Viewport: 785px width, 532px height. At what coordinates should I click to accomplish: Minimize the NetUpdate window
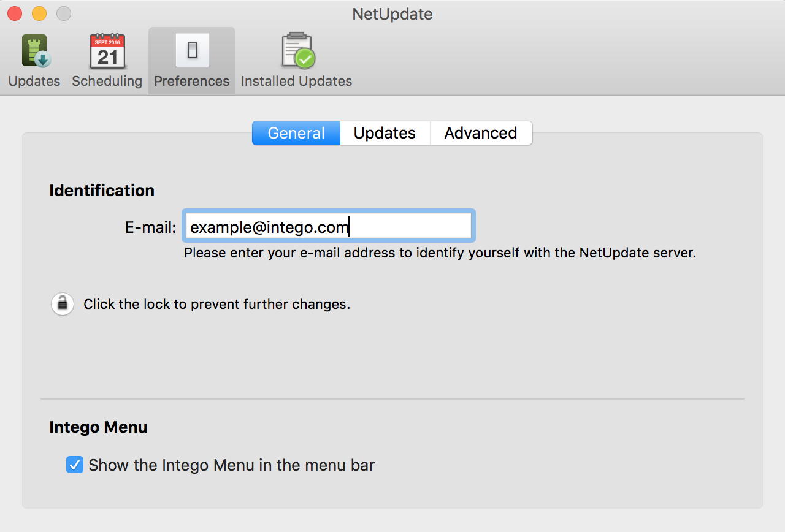click(39, 13)
